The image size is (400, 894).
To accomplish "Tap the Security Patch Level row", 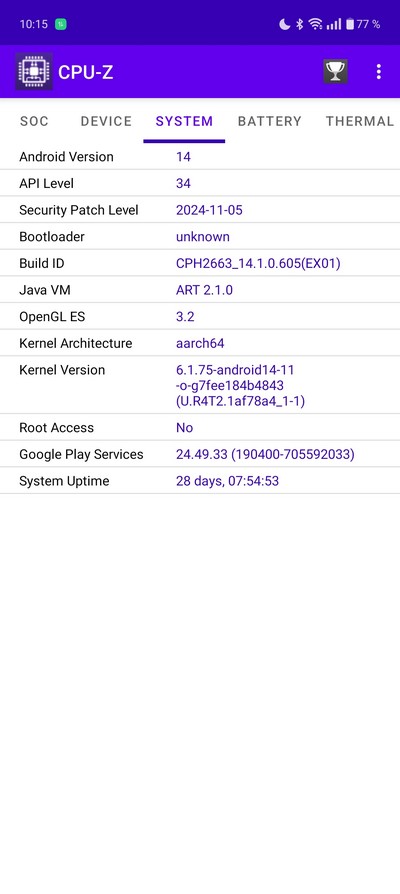I will pyautogui.click(x=200, y=210).
